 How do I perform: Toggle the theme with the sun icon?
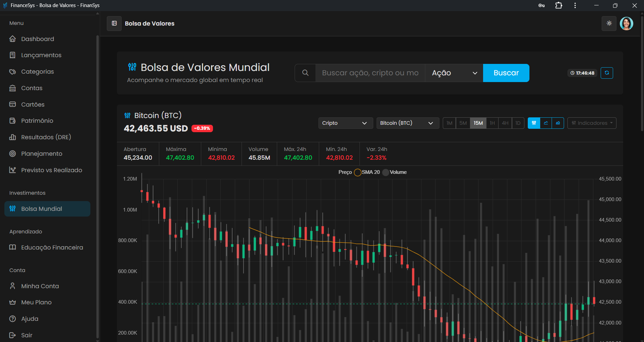(609, 23)
